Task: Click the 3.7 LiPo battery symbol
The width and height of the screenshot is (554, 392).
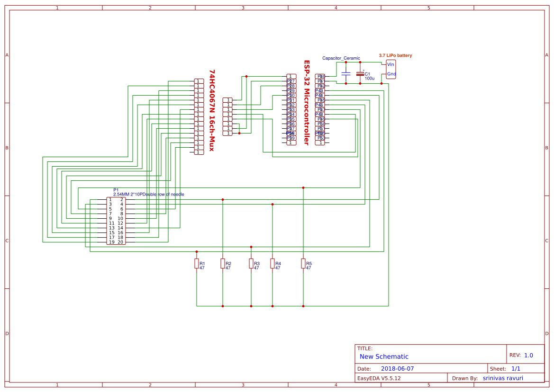Action: [391, 69]
